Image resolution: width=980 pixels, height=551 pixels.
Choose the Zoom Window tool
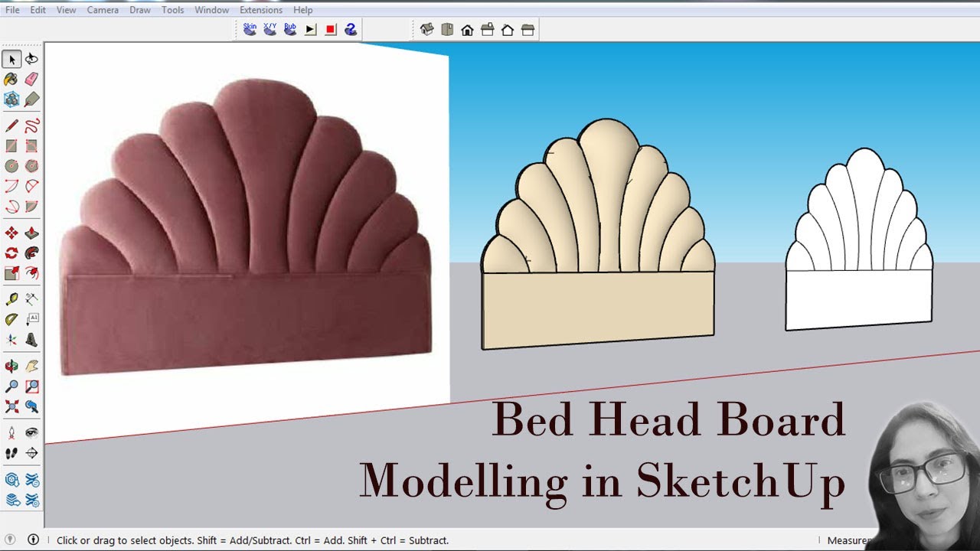tap(31, 386)
